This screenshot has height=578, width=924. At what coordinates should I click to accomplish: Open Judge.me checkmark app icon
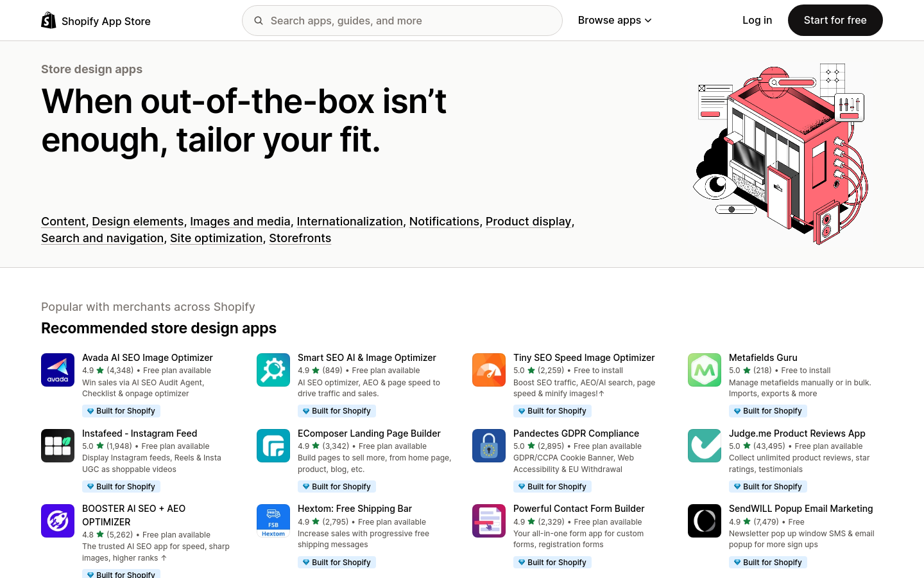click(x=705, y=446)
